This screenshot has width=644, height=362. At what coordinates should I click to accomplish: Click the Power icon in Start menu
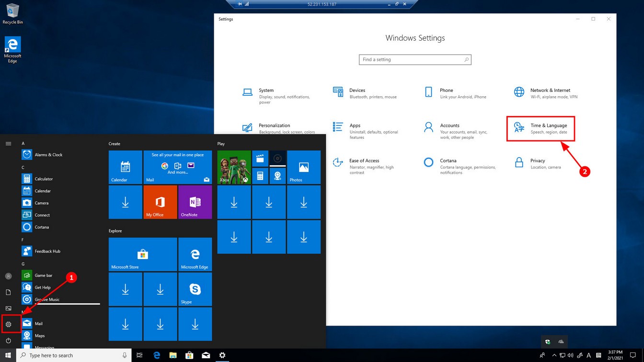[x=8, y=340]
